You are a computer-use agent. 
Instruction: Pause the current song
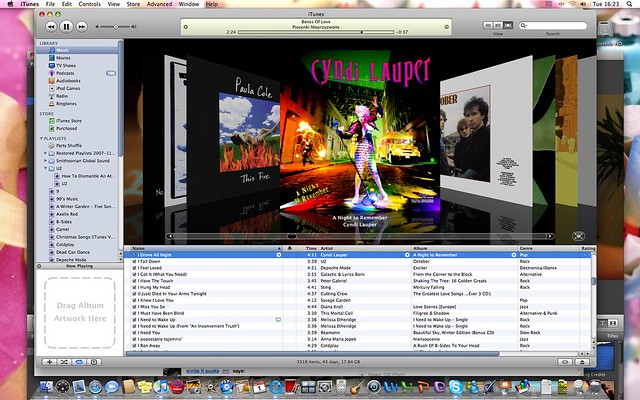[66, 27]
